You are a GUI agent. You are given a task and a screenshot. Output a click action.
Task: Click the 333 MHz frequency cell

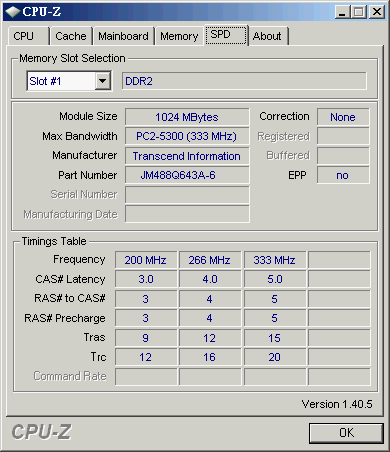pos(275,260)
